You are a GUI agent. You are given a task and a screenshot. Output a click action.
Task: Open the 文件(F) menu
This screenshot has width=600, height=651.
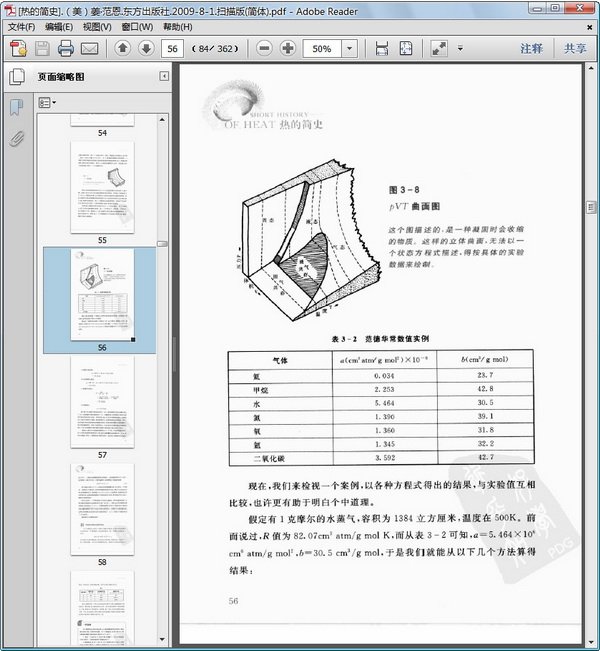click(x=21, y=27)
